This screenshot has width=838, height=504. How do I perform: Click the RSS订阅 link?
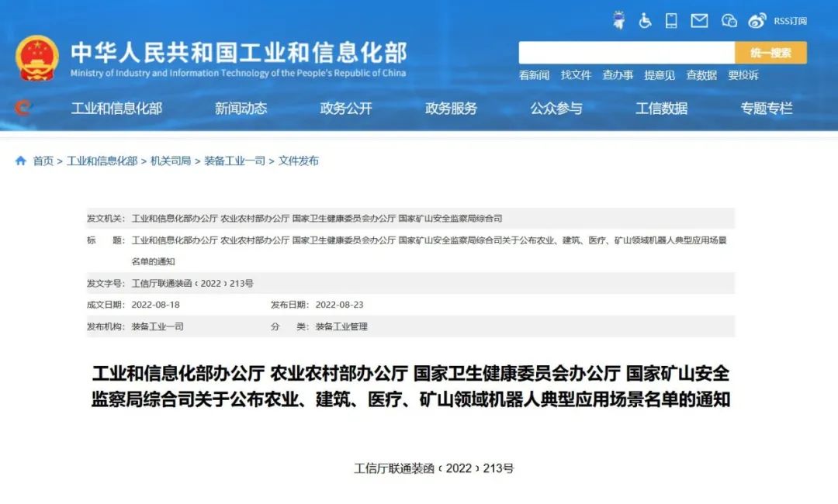(x=790, y=21)
